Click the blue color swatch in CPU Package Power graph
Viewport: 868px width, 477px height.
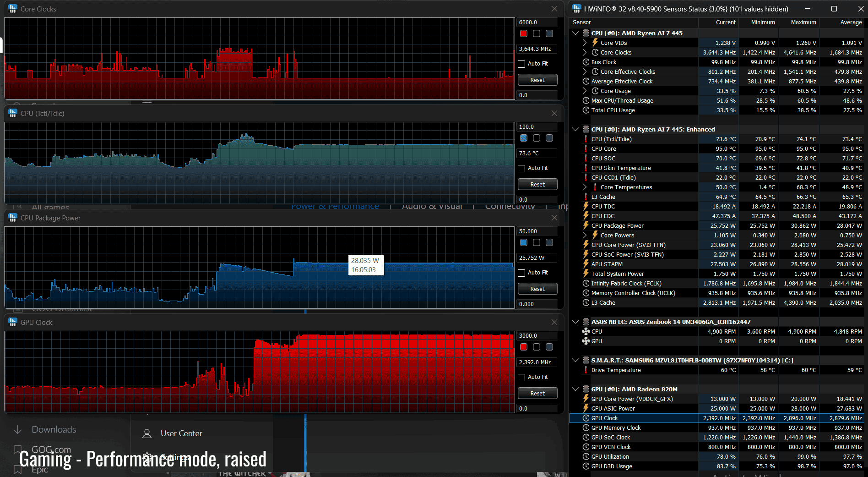tap(524, 242)
